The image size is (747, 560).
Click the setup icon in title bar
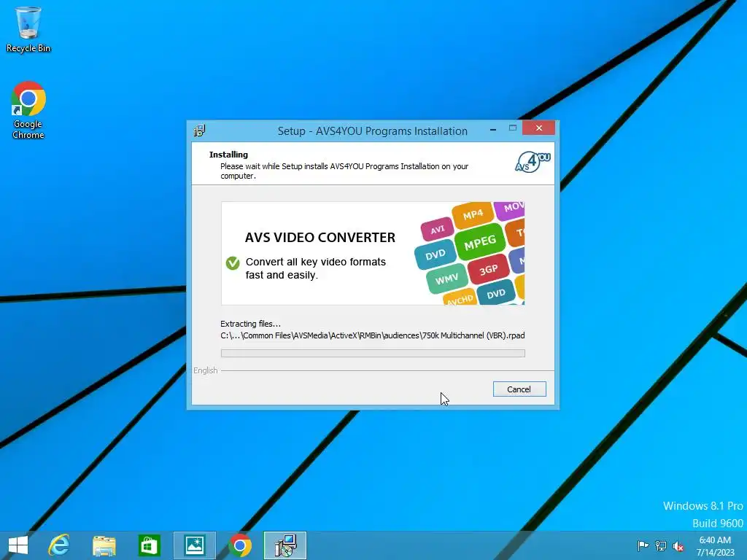(199, 131)
